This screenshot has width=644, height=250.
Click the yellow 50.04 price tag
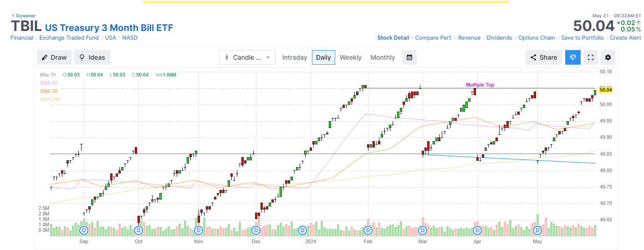click(606, 90)
